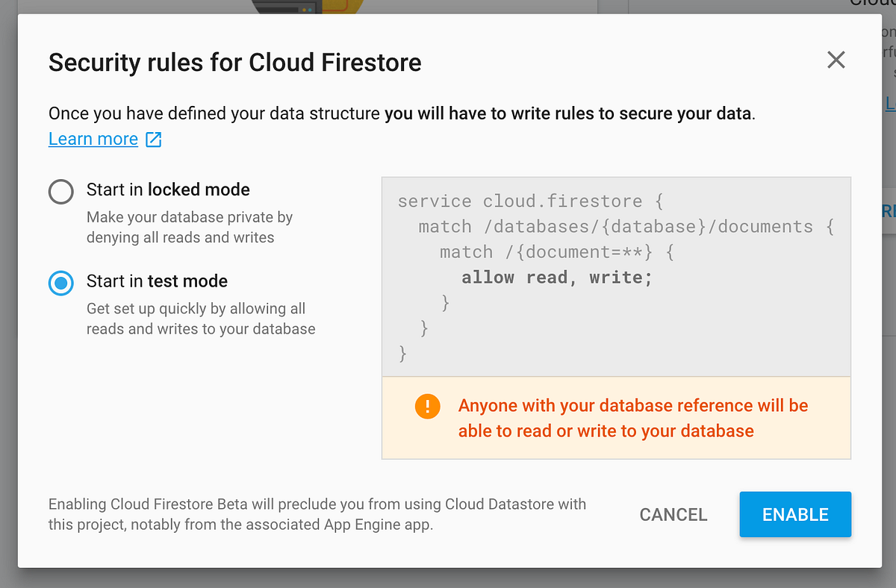
Task: Click the orange warning exclamation icon
Action: click(x=427, y=407)
